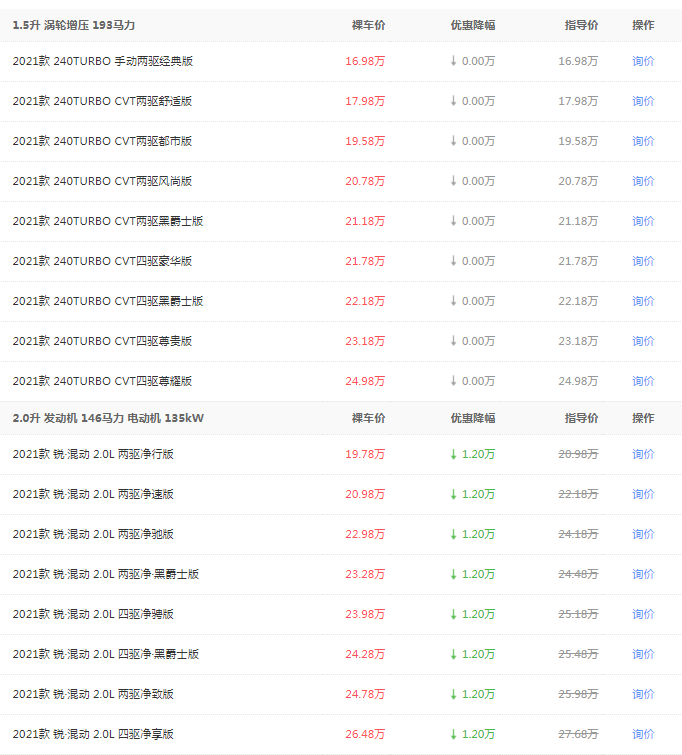Click 询价 for CVT两驱黑爵士版

643,221
